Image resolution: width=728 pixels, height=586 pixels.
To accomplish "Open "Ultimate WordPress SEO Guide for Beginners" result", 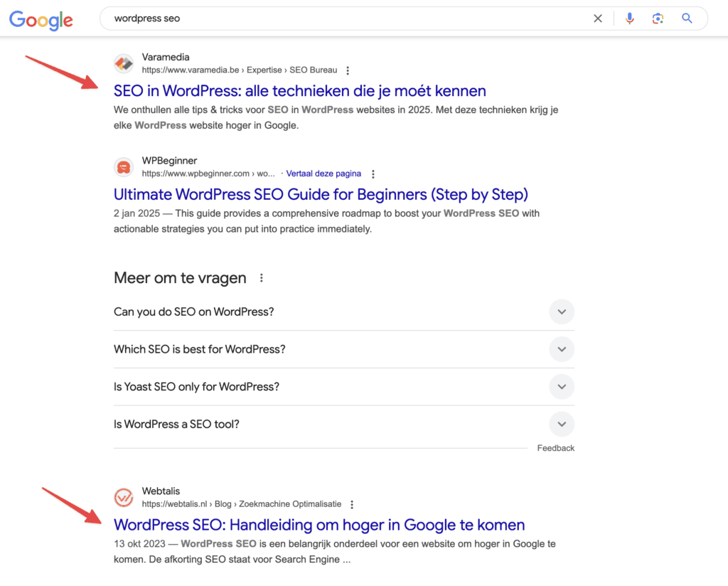I will [x=321, y=194].
